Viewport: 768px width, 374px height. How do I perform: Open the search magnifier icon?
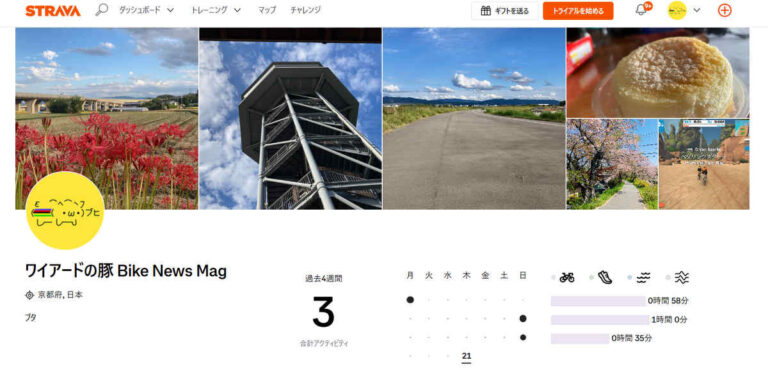coord(101,10)
